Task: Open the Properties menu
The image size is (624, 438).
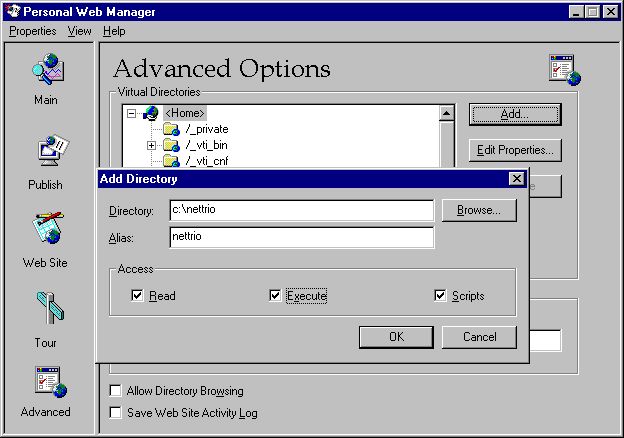Action: pos(34,31)
